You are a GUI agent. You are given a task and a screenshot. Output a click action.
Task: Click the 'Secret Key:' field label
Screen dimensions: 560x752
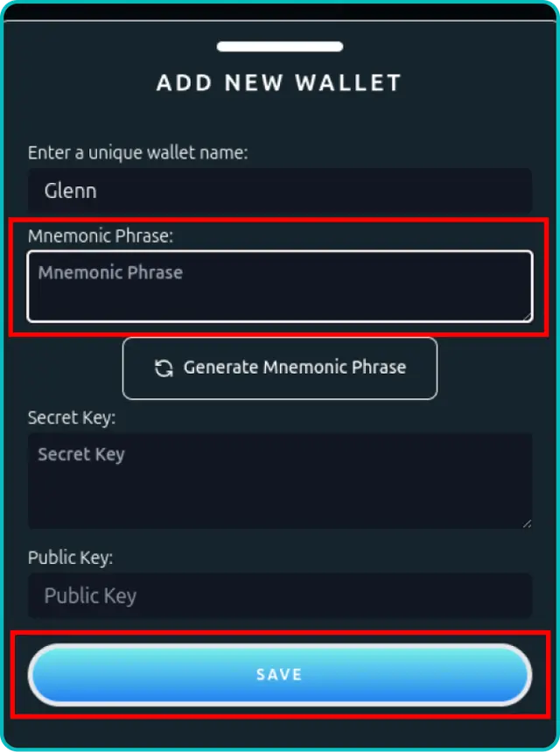pyautogui.click(x=72, y=418)
